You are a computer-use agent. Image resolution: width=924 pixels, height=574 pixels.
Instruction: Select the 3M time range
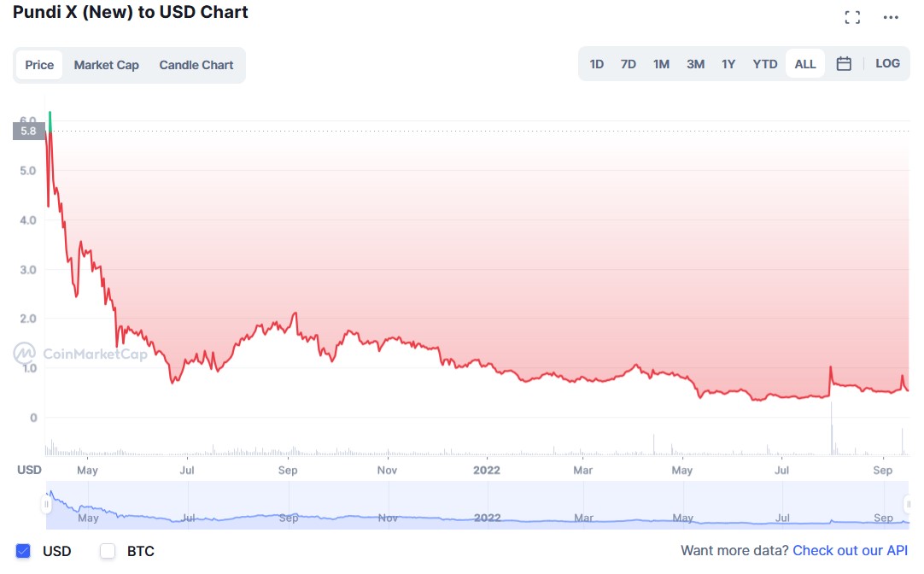[695, 64]
